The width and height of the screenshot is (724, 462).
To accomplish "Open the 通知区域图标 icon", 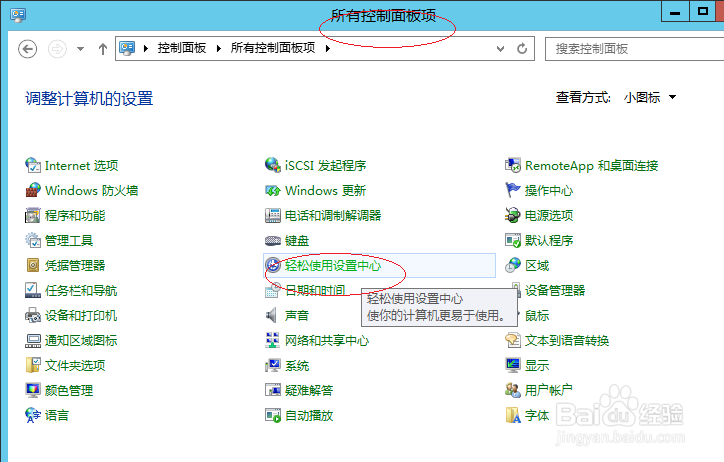I will (33, 340).
